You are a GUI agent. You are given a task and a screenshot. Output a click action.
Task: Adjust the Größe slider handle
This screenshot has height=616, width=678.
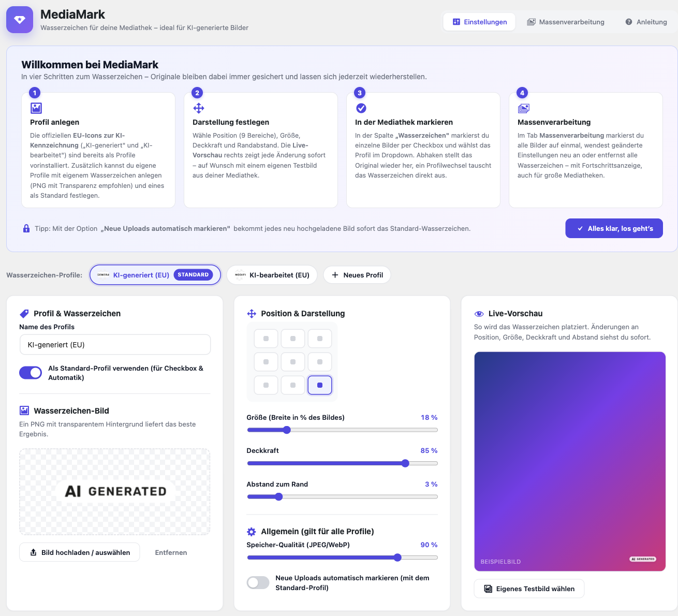[x=287, y=430]
